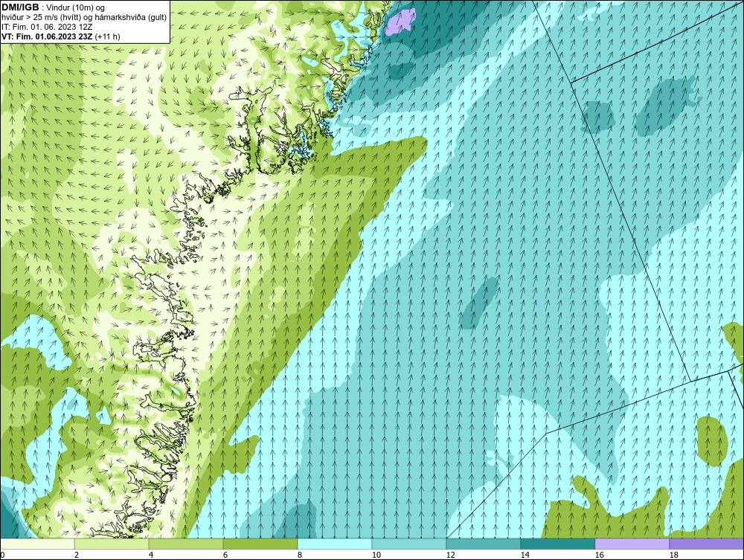Click the 'IT: Fim. 01. 06. 2023 12Z' line
This screenshot has width=744, height=560.
pos(47,27)
